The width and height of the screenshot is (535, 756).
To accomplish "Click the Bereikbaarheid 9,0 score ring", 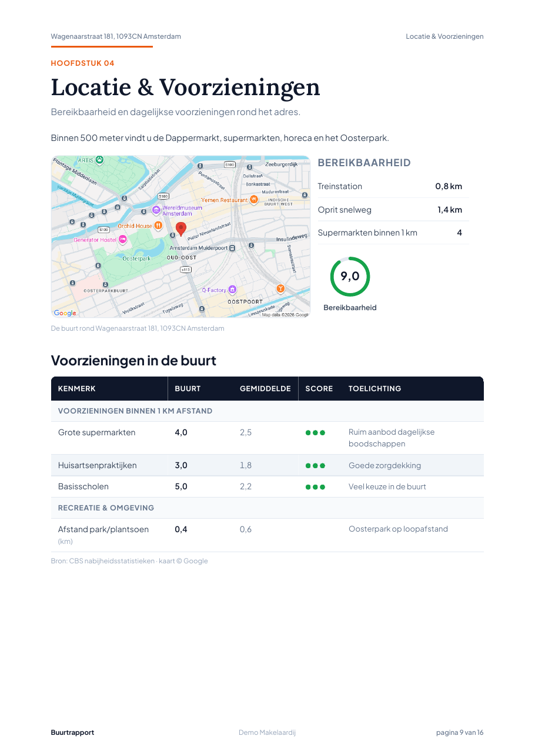I will click(350, 276).
